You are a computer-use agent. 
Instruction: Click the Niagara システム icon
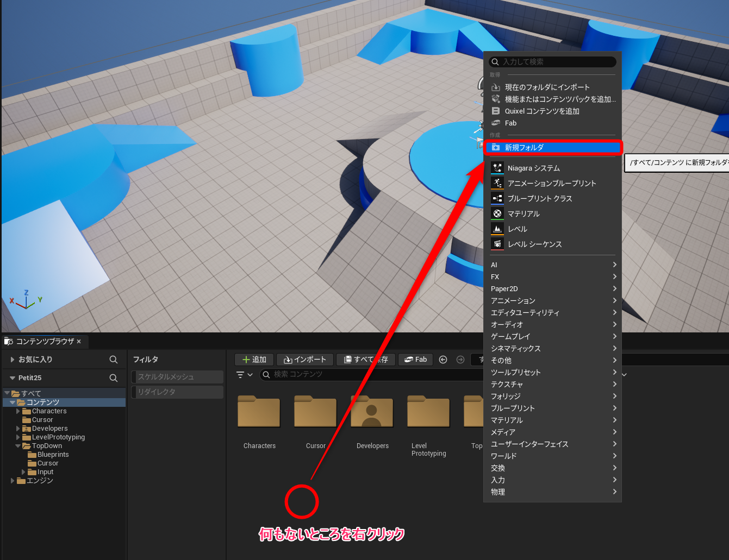(497, 168)
